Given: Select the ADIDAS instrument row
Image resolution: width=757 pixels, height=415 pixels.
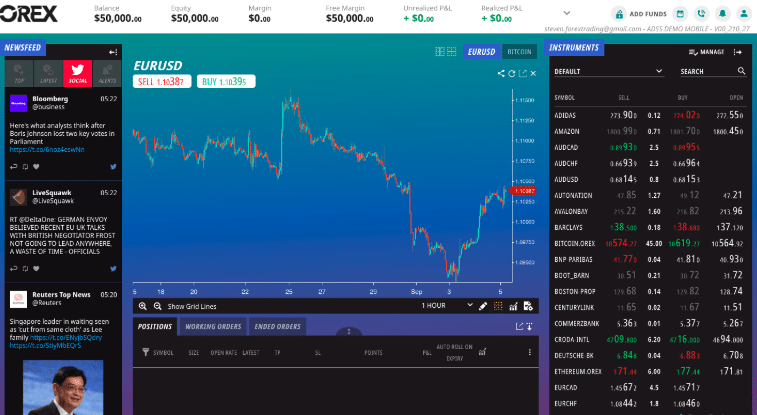Looking at the screenshot, I should point(650,115).
